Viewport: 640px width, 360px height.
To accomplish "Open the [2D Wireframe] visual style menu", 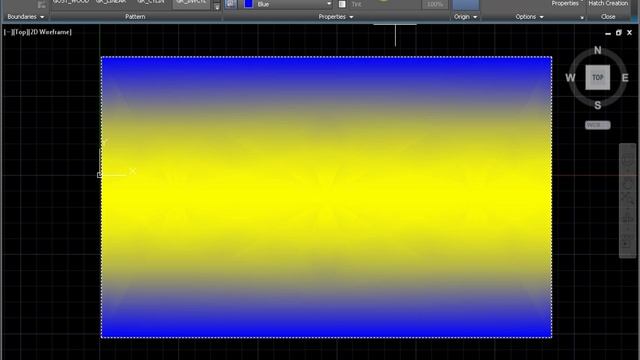I will point(49,32).
